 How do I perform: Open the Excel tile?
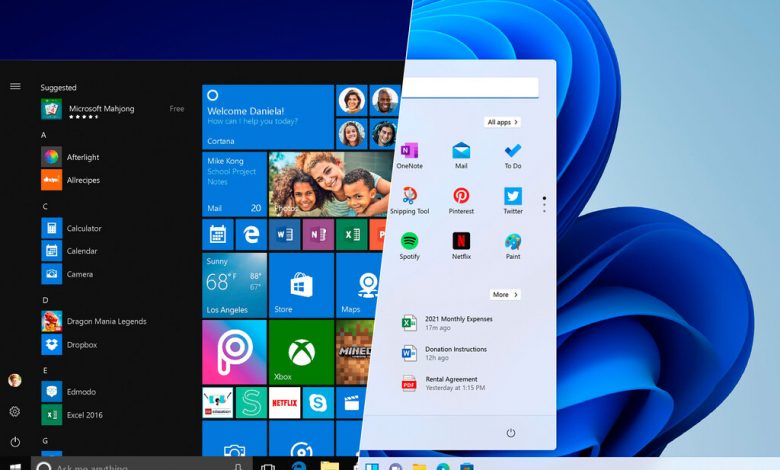[352, 234]
